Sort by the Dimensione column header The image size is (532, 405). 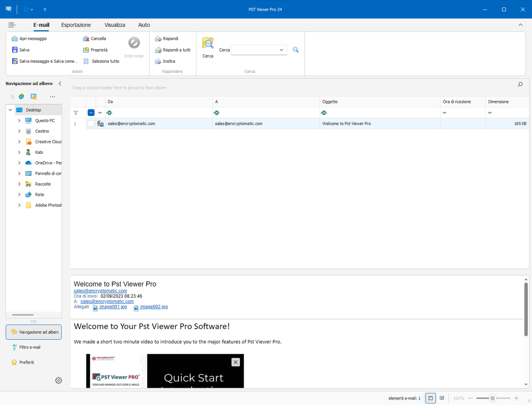point(507,102)
